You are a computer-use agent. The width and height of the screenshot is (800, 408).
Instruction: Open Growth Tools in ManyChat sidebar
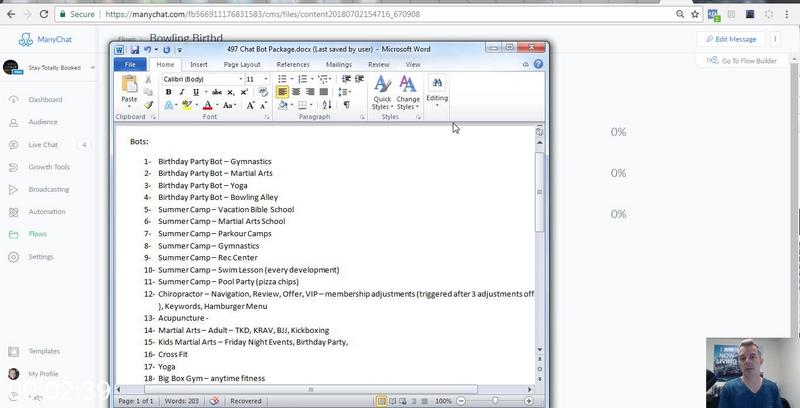49,167
